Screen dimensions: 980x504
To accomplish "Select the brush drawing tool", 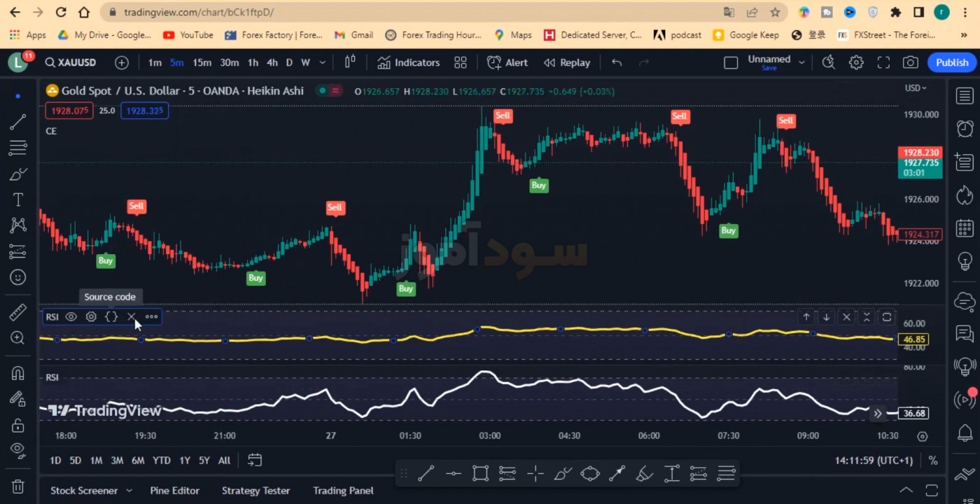I will coord(18,174).
